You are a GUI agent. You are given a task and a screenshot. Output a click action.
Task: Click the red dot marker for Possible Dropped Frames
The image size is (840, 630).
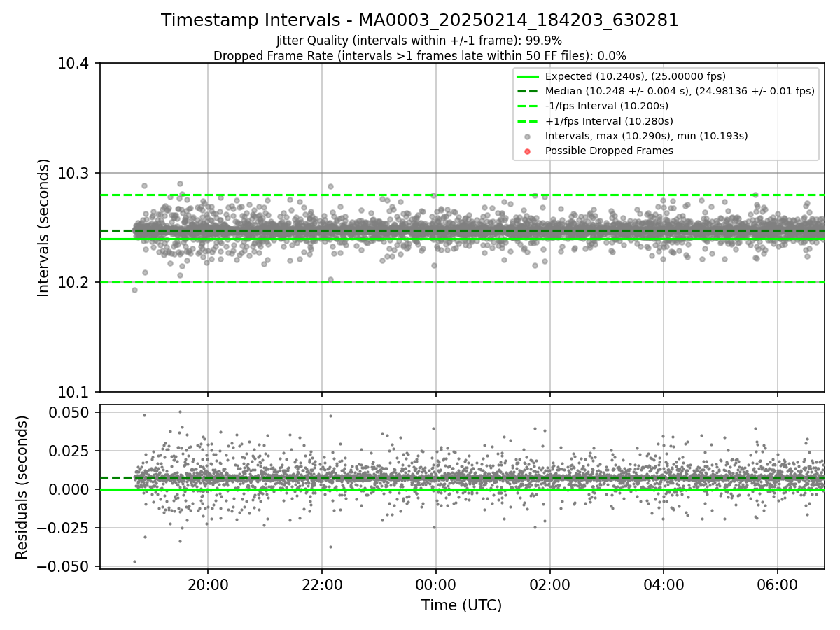tap(528, 151)
